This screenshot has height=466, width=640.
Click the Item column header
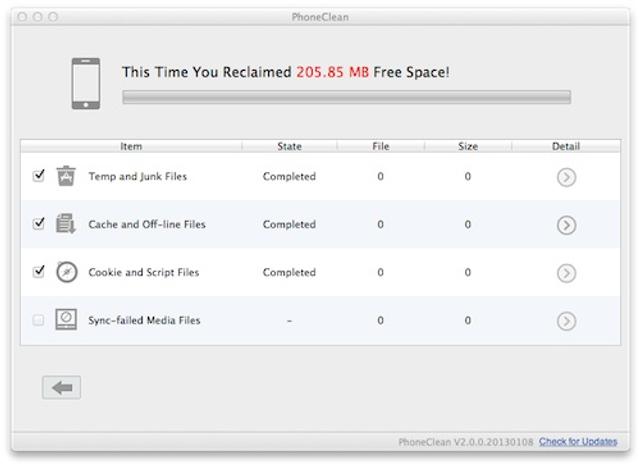(x=131, y=146)
